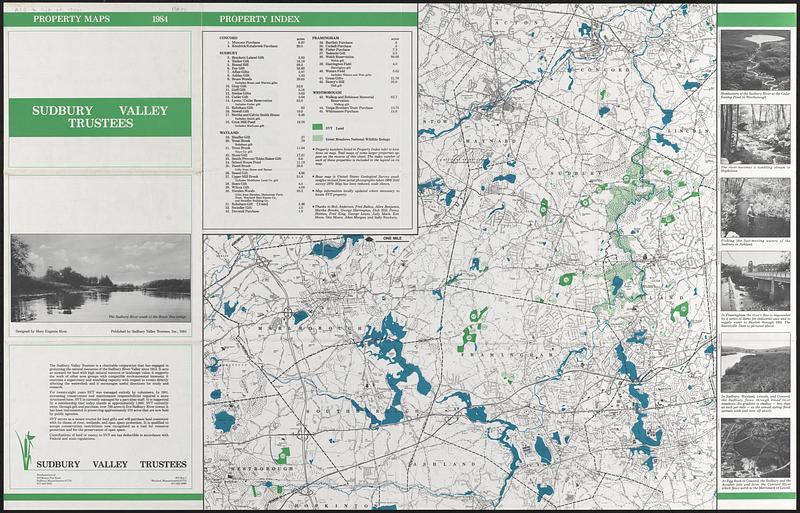Image resolution: width=800 pixels, height=513 pixels.
Task: Click the bottom SUDBURY VALLEY TRUSTEES wordmark
Action: click(111, 465)
